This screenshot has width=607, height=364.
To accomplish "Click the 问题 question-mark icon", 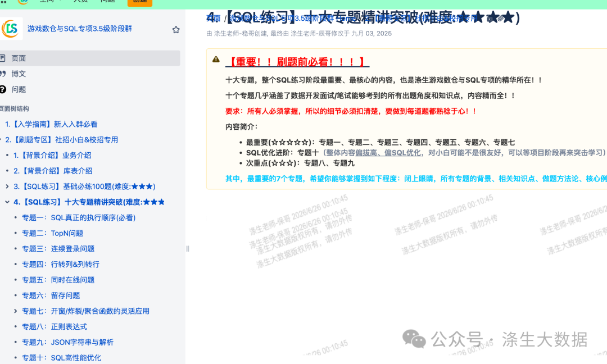I will [3, 89].
